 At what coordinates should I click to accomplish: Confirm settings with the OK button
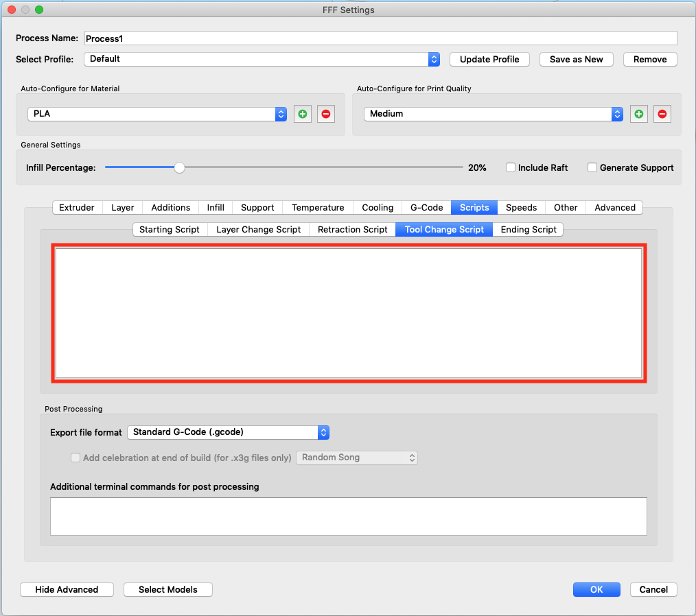pyautogui.click(x=596, y=589)
